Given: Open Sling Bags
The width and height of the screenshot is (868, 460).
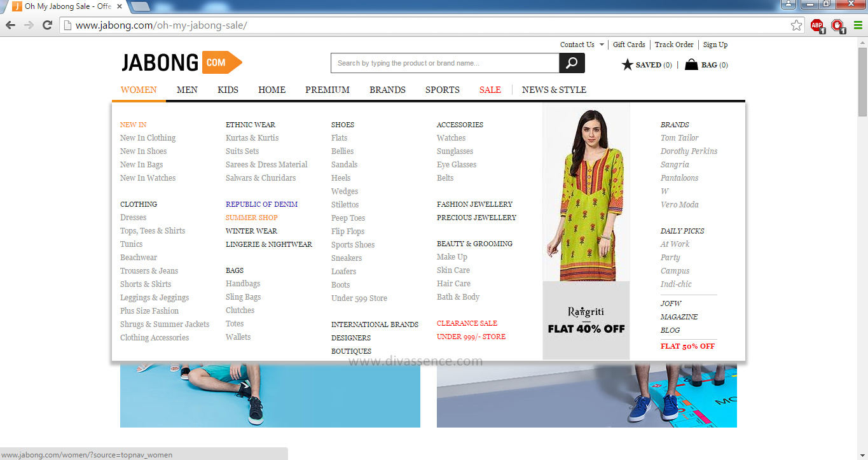Looking at the screenshot, I should click(x=243, y=297).
